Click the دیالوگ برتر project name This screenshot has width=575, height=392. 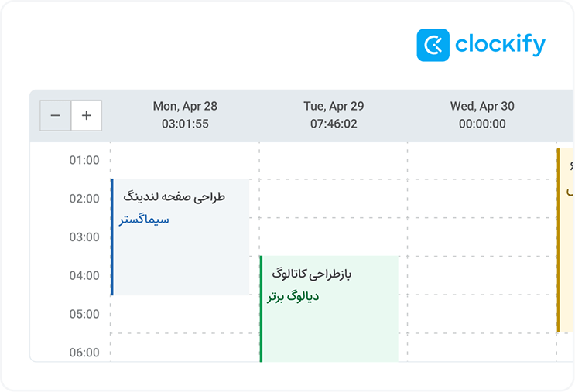pyautogui.click(x=293, y=297)
